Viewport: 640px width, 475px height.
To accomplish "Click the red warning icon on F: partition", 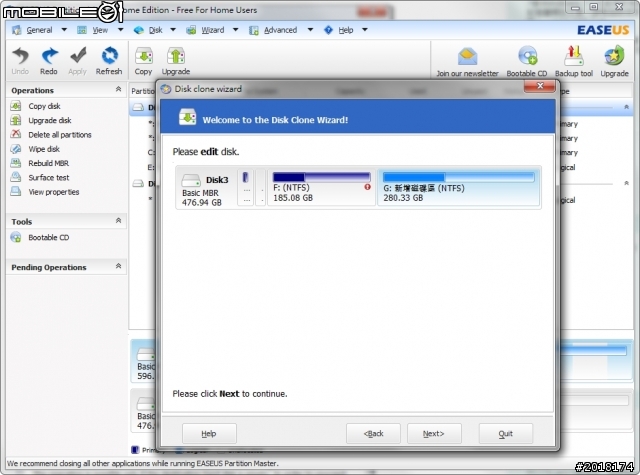I will tap(367, 187).
